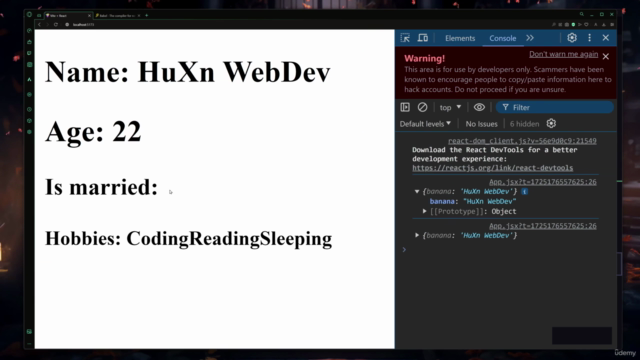Open the Default levels dropdown

[425, 124]
